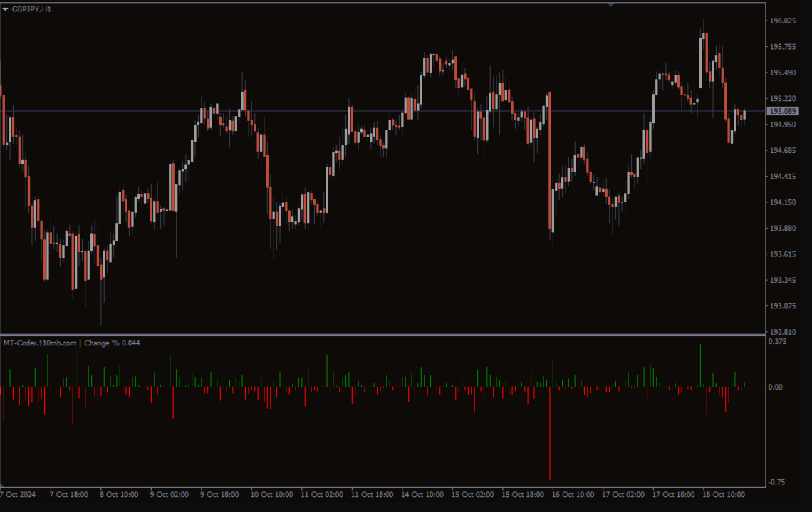Click the 0.375 indicator scale value
This screenshot has width=812, height=512.
[x=778, y=341]
